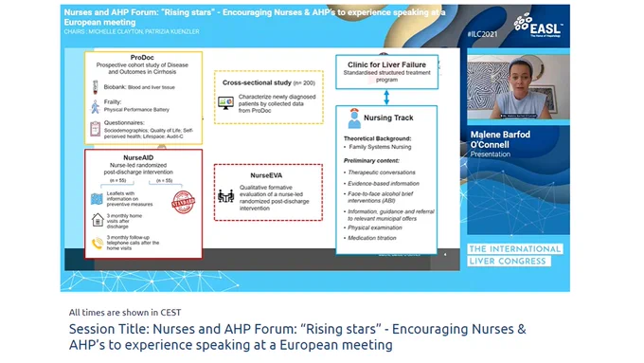Click the 'Presentation' label under the speaker name
The height and width of the screenshot is (363, 644).
(491, 154)
